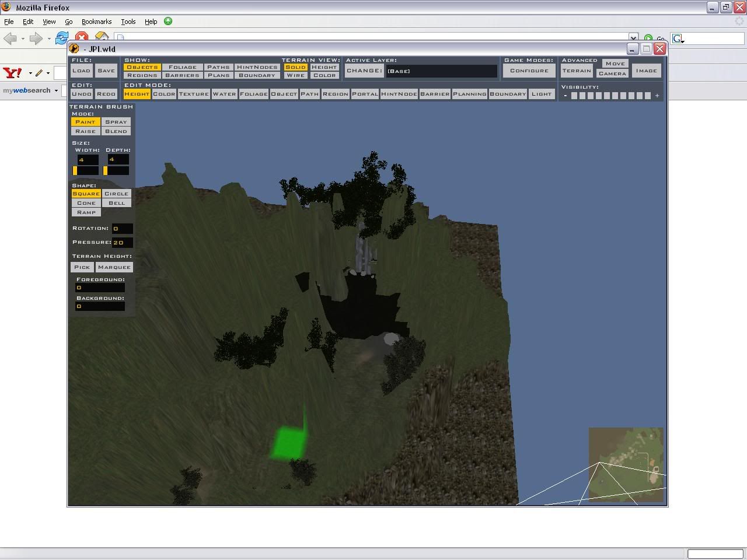Adjust the brush Width slider
This screenshot has width=747, height=560.
(x=85, y=170)
